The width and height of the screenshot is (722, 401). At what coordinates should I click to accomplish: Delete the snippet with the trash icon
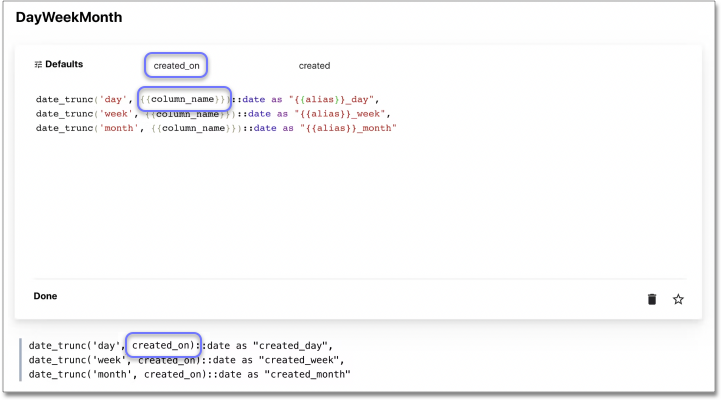click(x=652, y=299)
